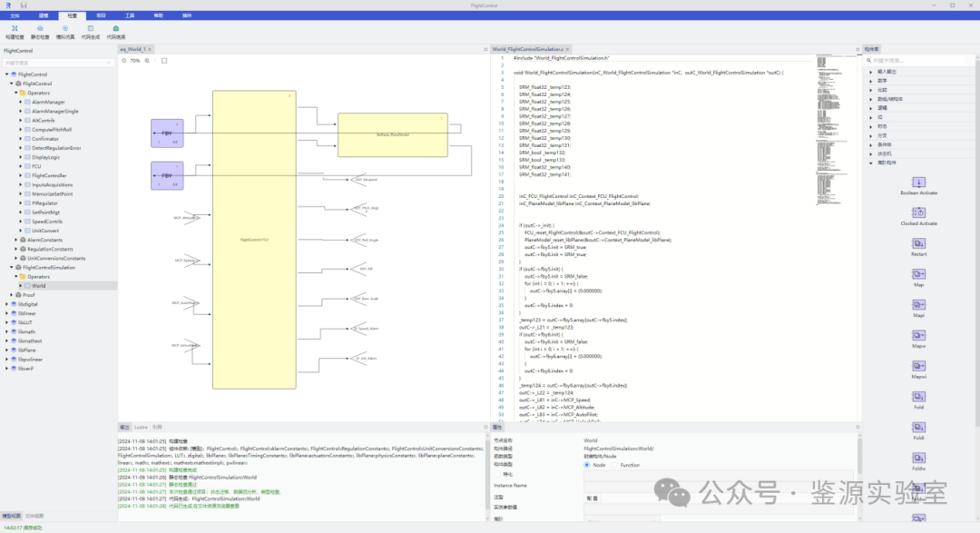This screenshot has width=980, height=533.
Task: Select the Function radio button
Action: [615, 465]
